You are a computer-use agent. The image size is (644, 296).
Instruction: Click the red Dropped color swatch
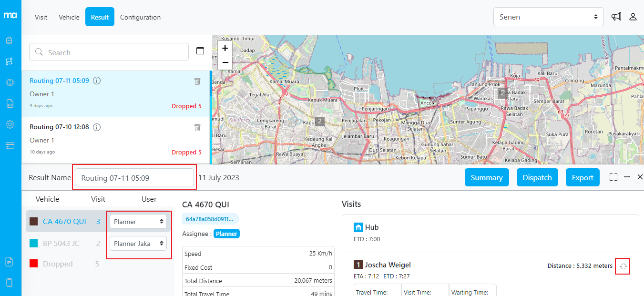click(34, 264)
